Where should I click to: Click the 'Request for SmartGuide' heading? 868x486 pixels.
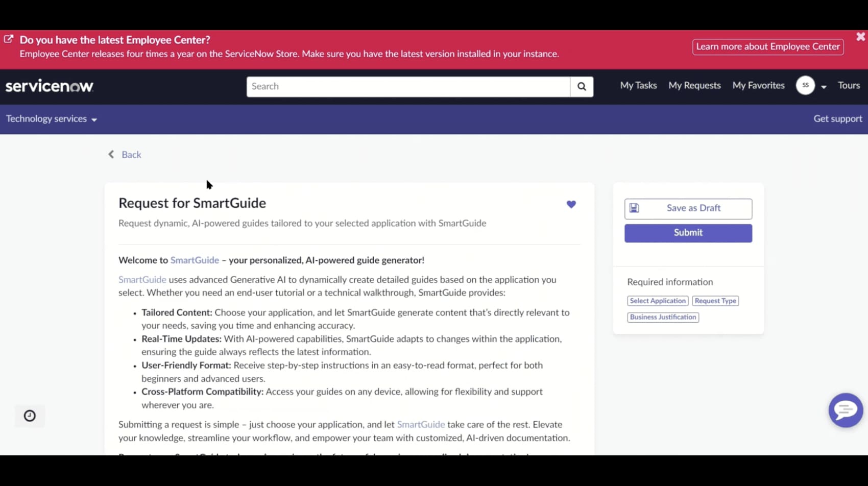point(192,203)
